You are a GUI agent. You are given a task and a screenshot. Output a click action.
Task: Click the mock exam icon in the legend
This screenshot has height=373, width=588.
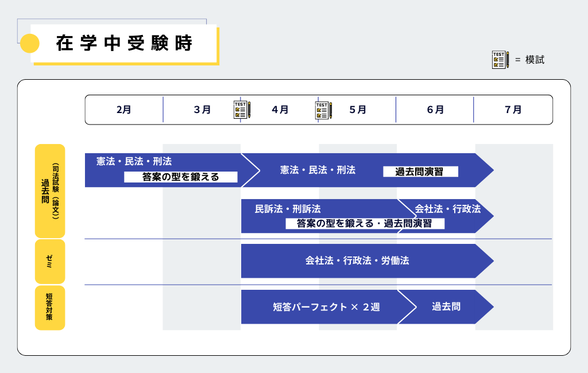click(500, 60)
